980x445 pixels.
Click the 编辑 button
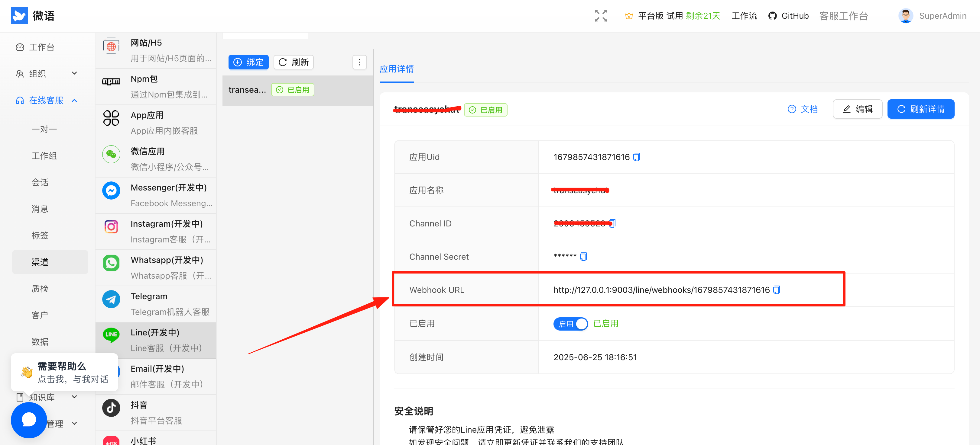point(857,110)
